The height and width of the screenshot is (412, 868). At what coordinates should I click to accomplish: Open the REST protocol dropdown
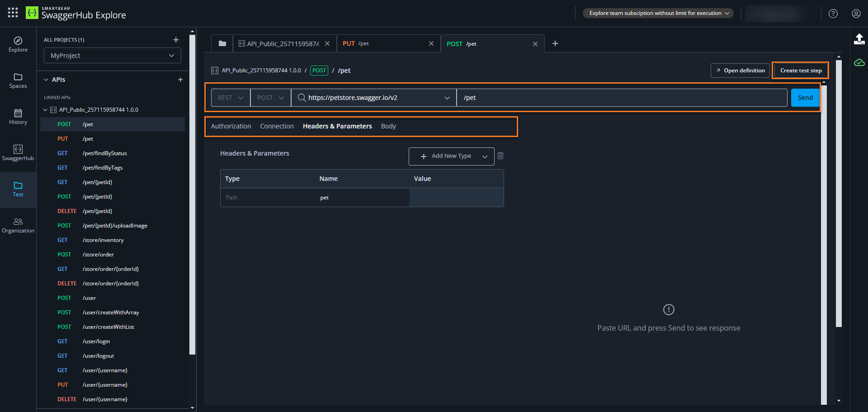pyautogui.click(x=231, y=98)
